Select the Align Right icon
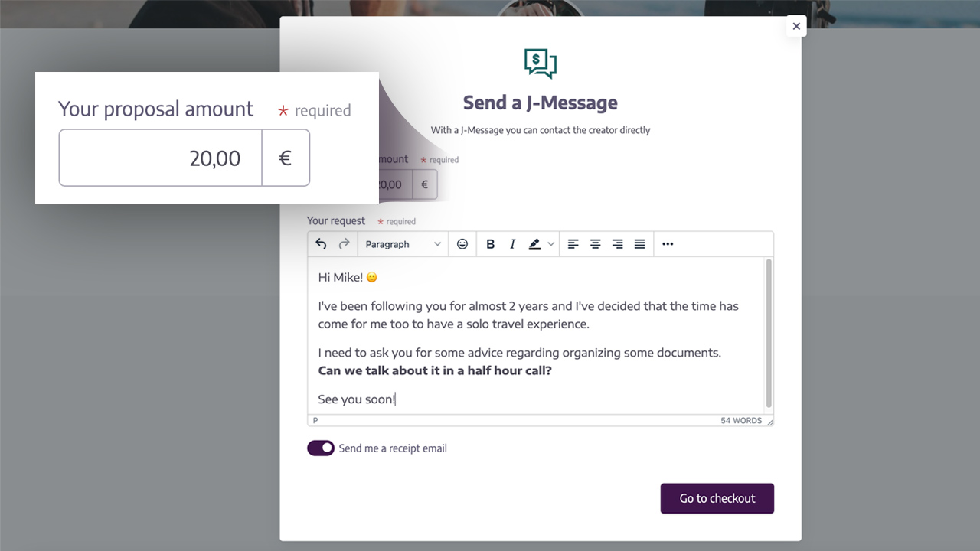The width and height of the screenshot is (980, 551). click(618, 243)
